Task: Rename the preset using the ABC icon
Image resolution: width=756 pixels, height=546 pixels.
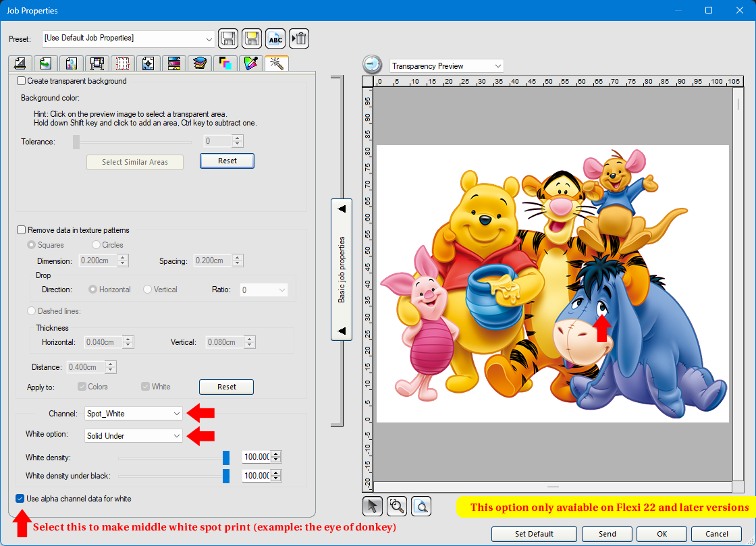Action: point(275,38)
